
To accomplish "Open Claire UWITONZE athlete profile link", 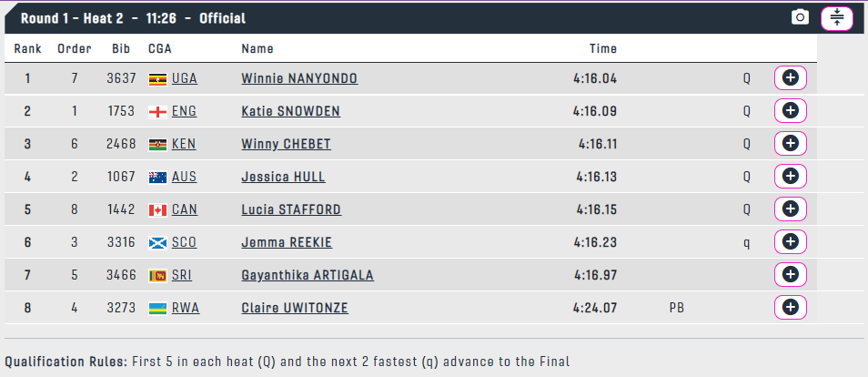I will tap(295, 308).
